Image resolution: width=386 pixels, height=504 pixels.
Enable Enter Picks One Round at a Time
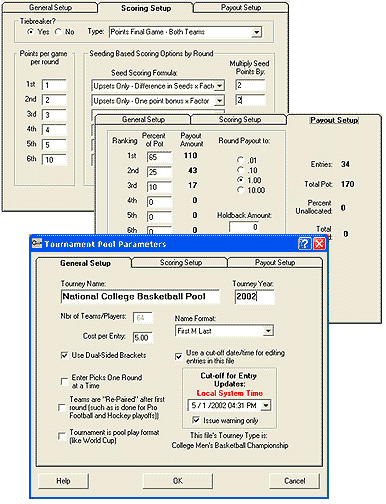coord(64,381)
